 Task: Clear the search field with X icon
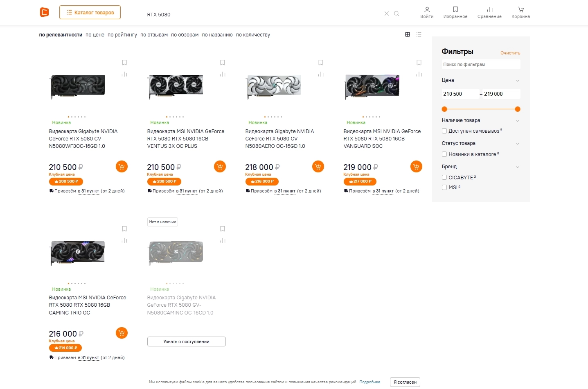click(x=387, y=14)
